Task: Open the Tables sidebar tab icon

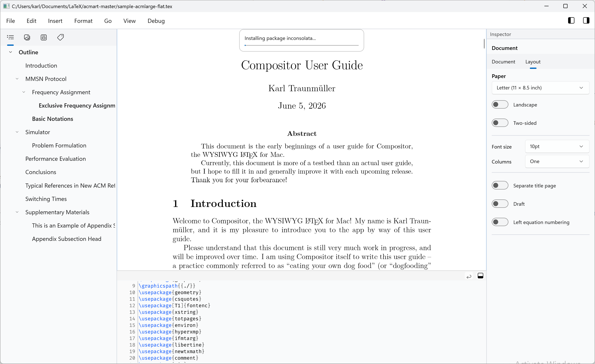Action: [x=44, y=37]
